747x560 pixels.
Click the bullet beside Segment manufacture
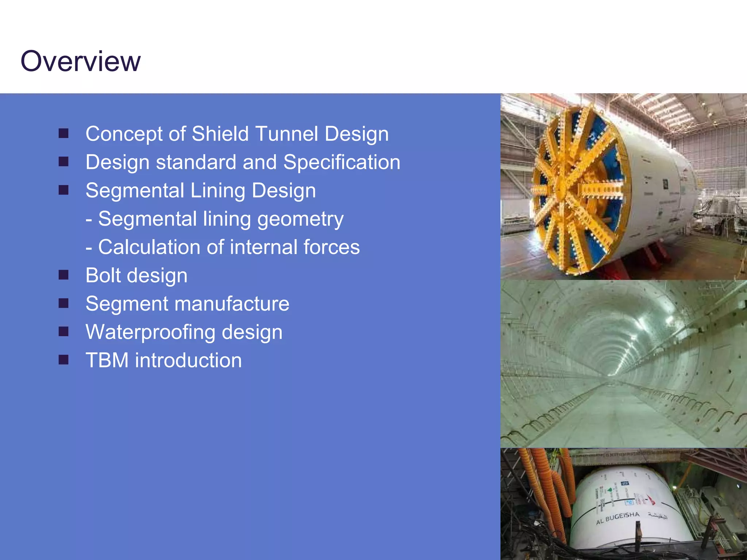click(63, 303)
